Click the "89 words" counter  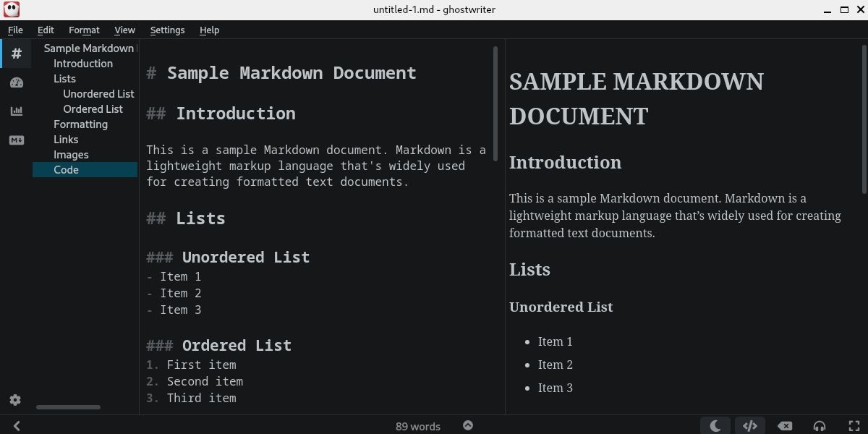418,426
